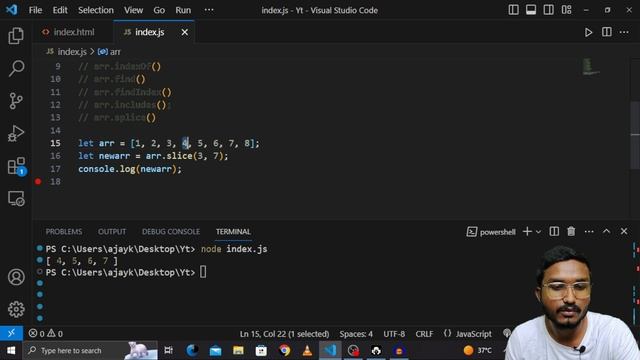Open the Edit menu

(x=60, y=10)
